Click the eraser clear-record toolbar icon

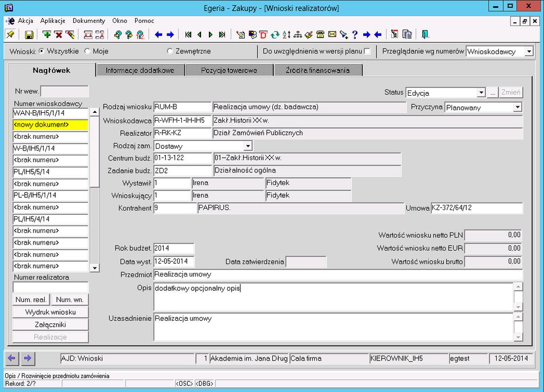pos(70,35)
